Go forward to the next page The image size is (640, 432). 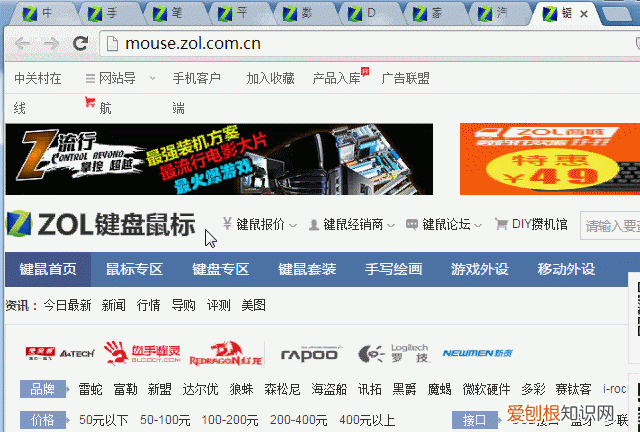(51, 43)
